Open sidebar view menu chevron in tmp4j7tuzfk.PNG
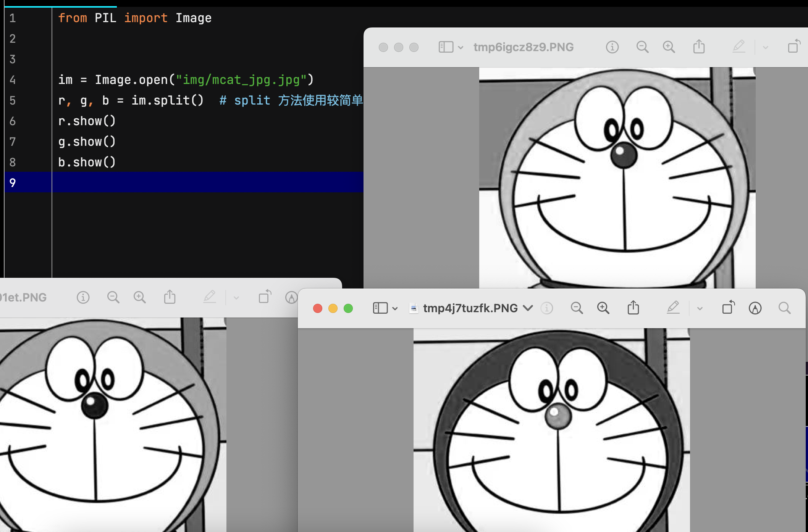808x532 pixels. click(x=395, y=308)
